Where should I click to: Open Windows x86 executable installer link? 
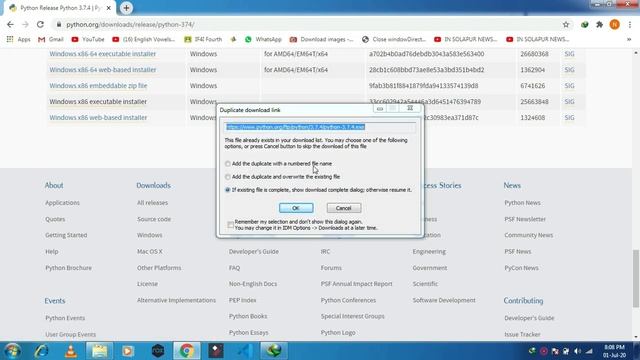[98, 102]
